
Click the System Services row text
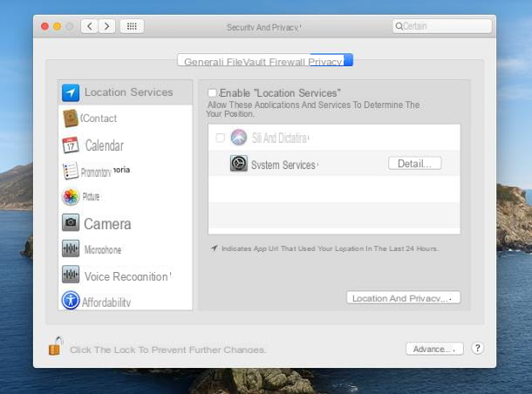click(283, 165)
